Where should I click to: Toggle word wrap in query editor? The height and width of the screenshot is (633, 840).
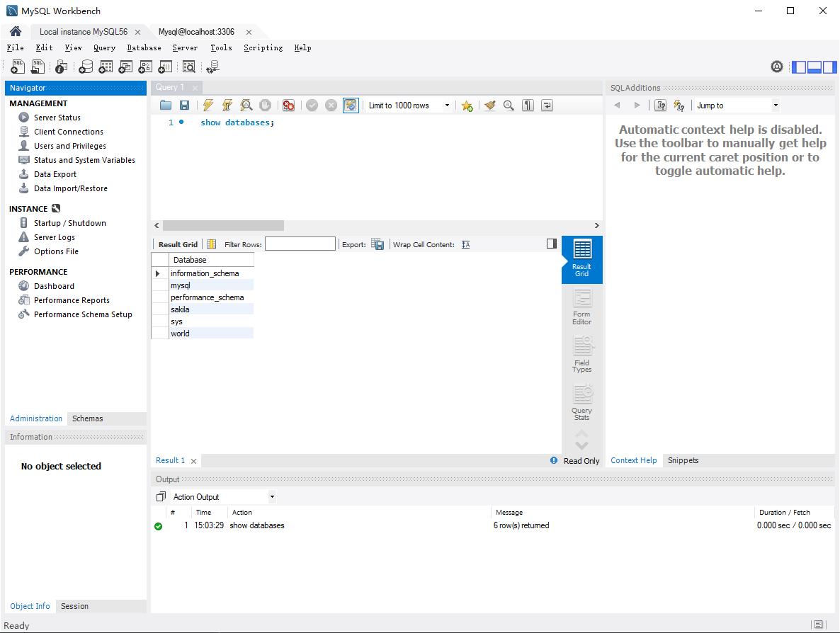[547, 105]
